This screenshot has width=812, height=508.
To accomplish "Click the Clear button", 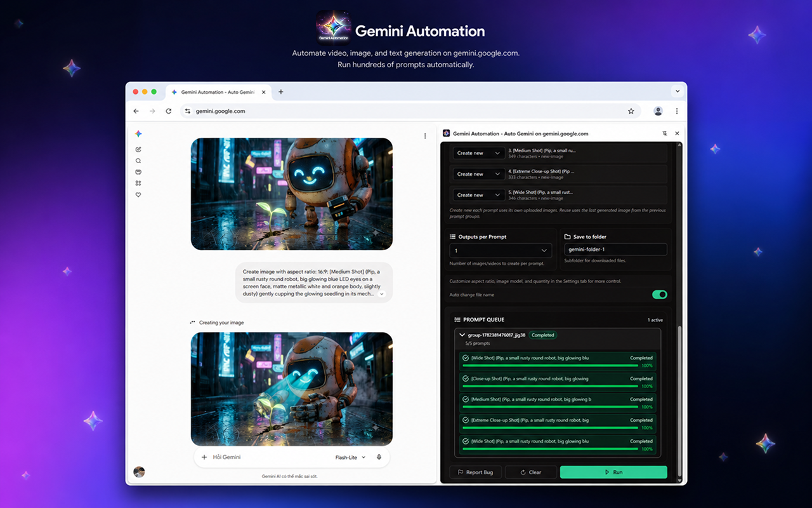I will (531, 472).
